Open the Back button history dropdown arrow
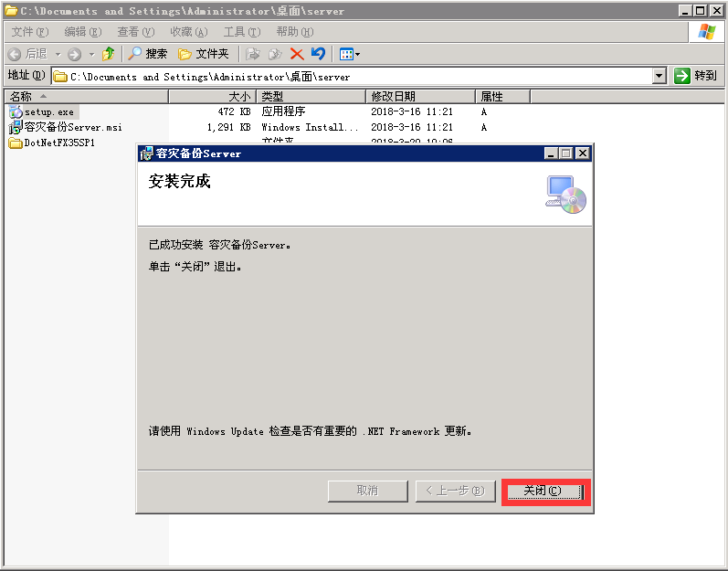This screenshot has width=728, height=571. point(58,54)
